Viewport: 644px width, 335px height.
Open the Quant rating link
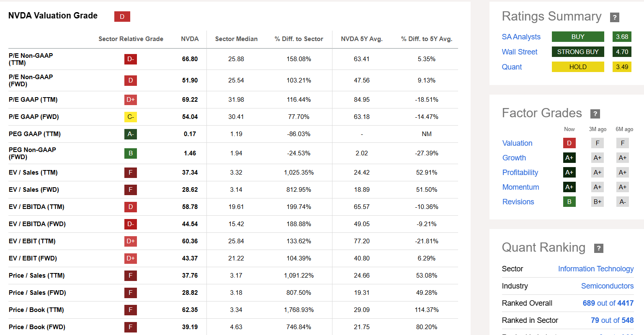coord(512,67)
